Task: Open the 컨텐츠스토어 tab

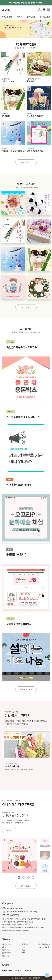Action: coord(7,17)
